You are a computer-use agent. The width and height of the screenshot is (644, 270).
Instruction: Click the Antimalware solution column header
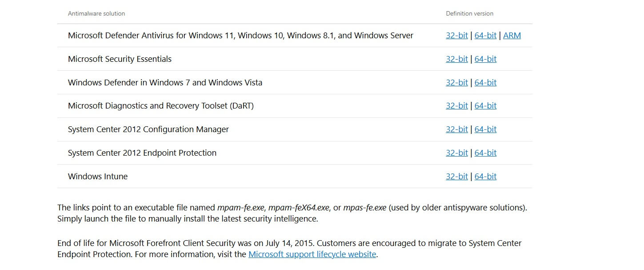(x=96, y=13)
